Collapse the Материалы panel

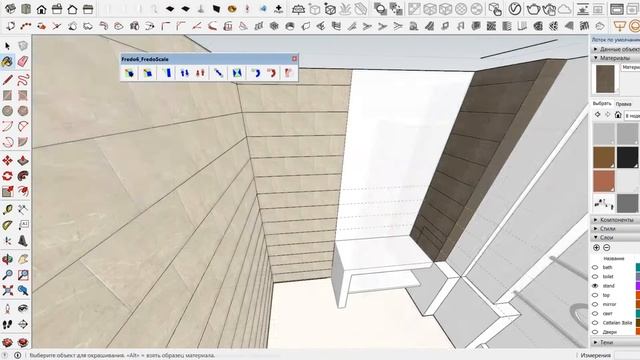616,58
